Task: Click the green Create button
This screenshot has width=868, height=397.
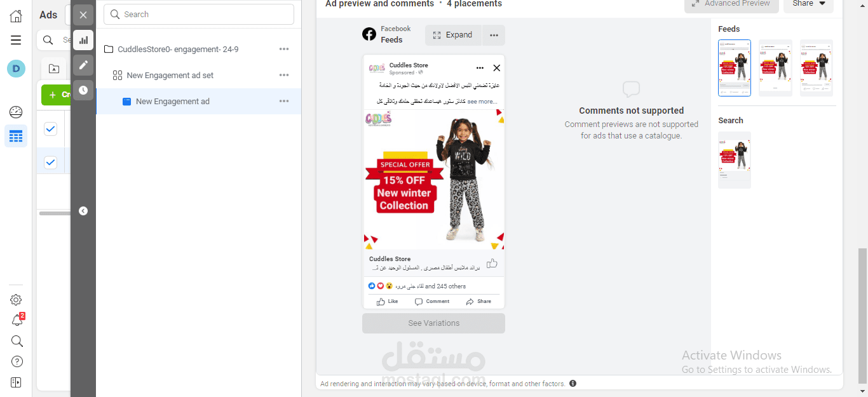Action: pyautogui.click(x=57, y=95)
